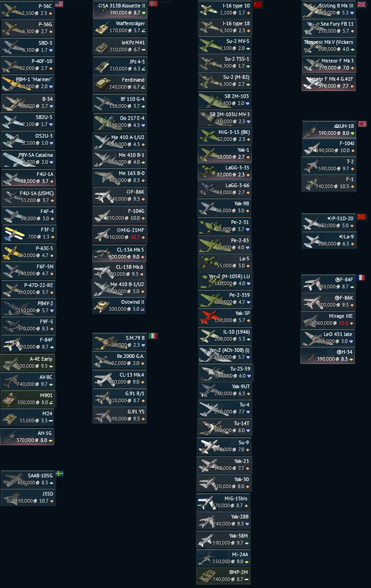Select the J35D Swedish jet card
Screen dimensions: 371x588
tap(27, 497)
